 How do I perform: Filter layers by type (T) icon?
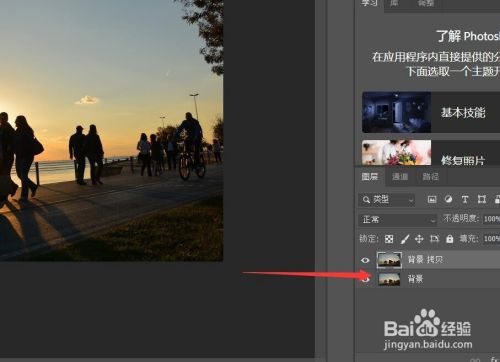coord(465,199)
